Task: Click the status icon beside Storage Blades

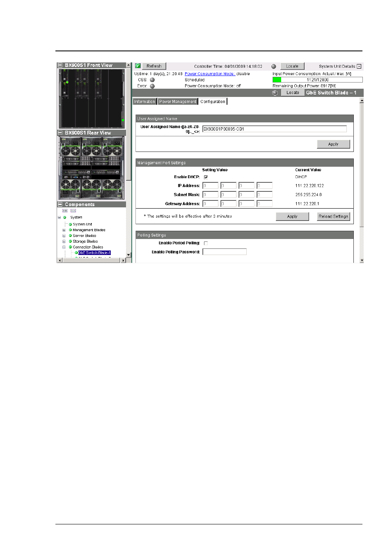Action: [71, 241]
